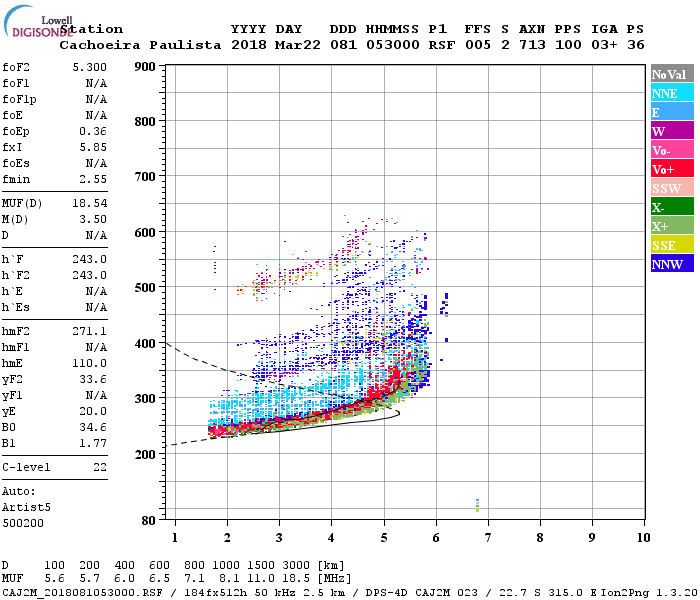Click the C-level value 22
Viewport: 700px width, 600px height.
tap(100, 467)
